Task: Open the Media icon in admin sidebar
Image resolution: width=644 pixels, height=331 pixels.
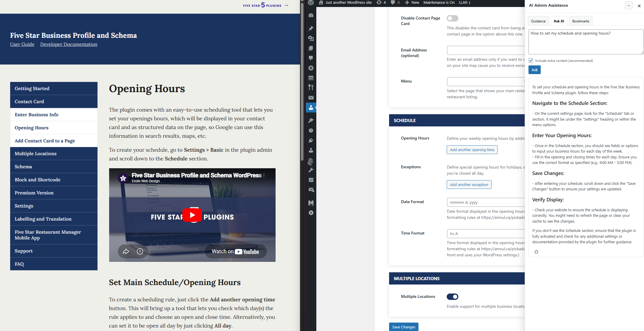Action: [x=311, y=38]
